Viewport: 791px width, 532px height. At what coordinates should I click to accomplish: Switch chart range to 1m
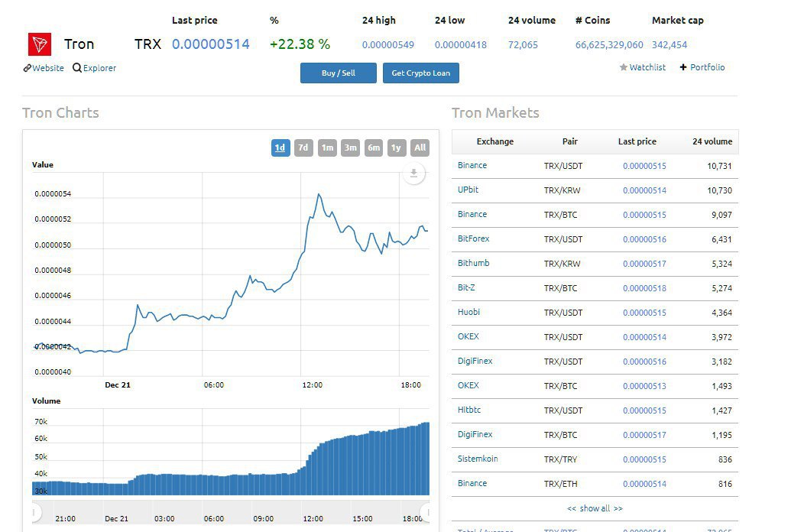327,148
